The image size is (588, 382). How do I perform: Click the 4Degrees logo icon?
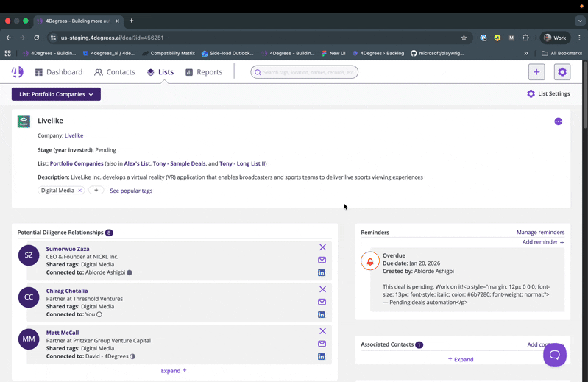[x=17, y=71]
